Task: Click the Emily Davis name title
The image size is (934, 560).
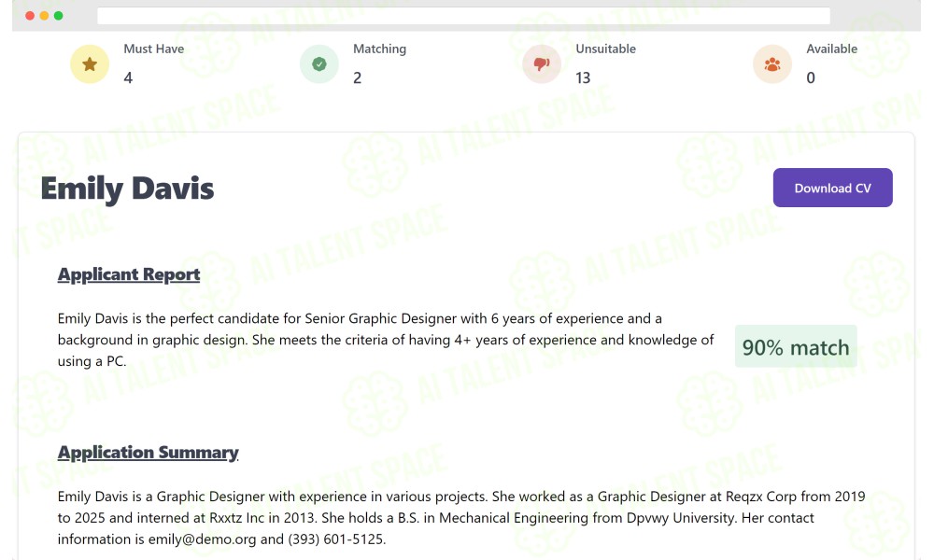Action: [127, 189]
